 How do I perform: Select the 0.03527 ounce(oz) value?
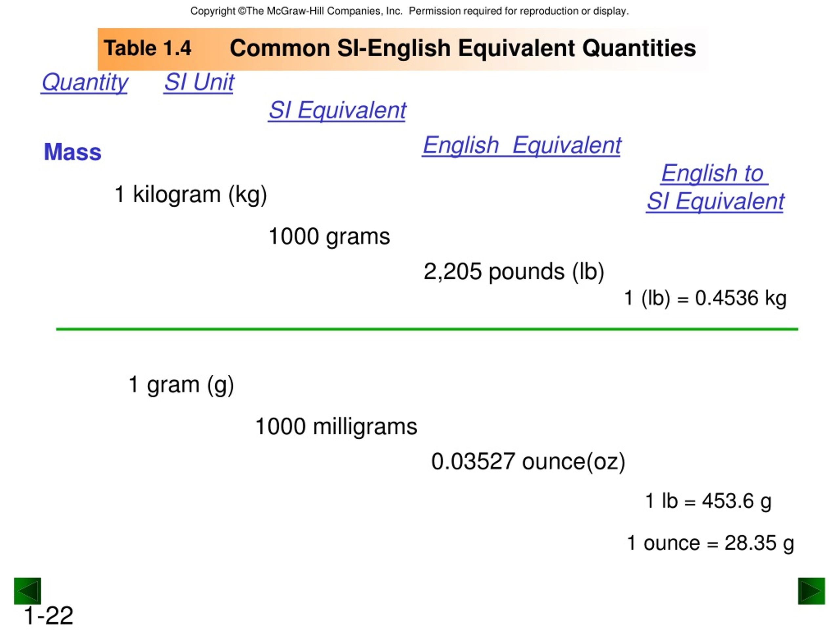tap(528, 462)
